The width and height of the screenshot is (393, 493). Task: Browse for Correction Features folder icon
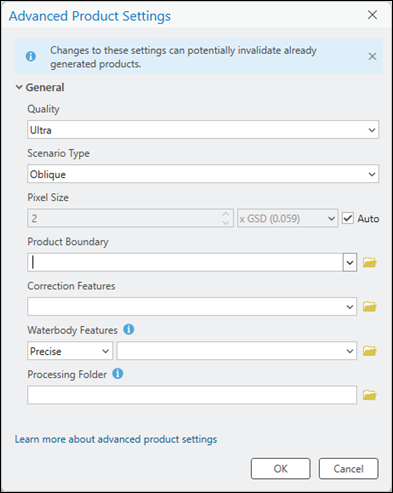(x=369, y=307)
